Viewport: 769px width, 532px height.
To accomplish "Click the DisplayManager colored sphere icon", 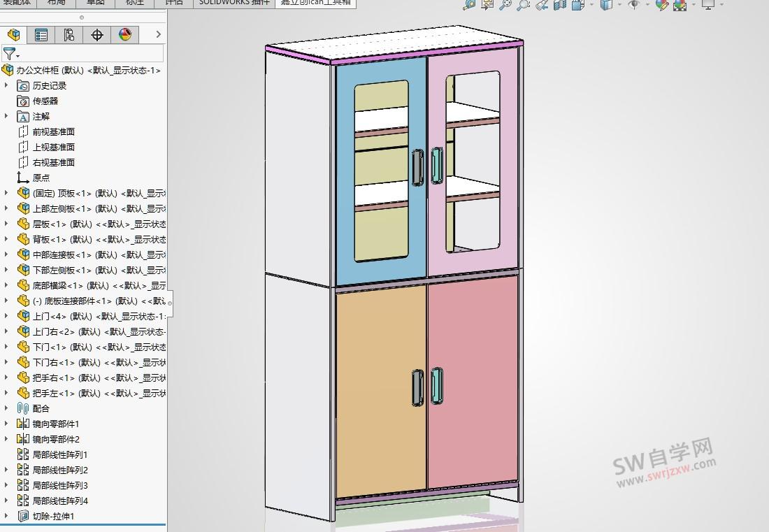I will [x=124, y=34].
